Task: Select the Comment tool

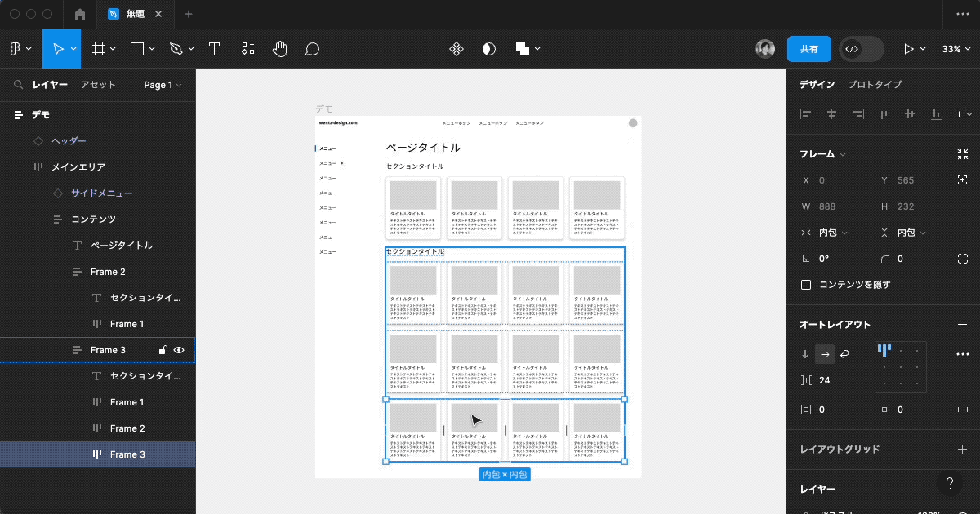Action: [x=312, y=49]
